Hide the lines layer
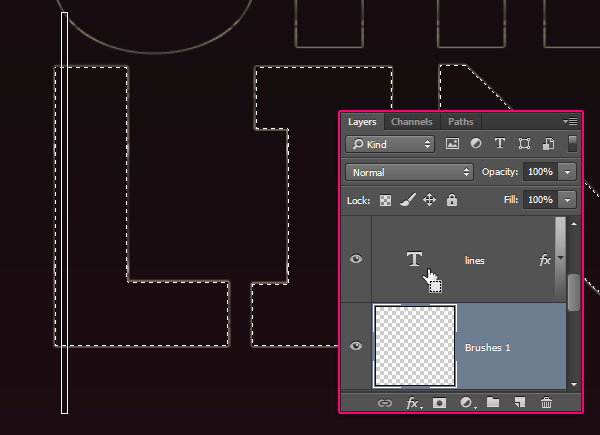The width and height of the screenshot is (600, 435). pos(356,259)
